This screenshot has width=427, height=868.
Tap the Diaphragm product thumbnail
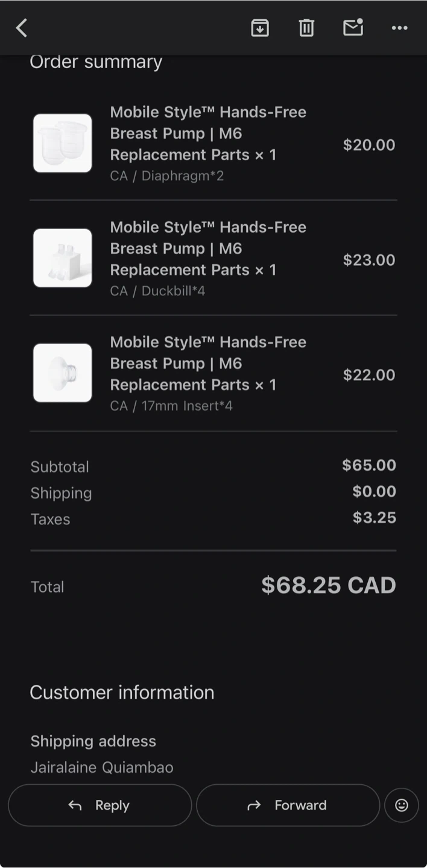tap(63, 143)
